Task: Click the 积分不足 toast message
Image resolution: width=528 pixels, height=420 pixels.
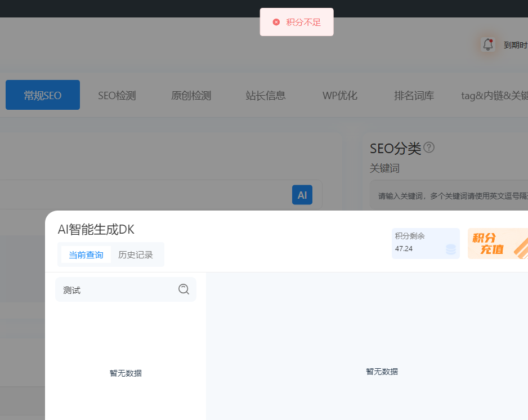Action: pyautogui.click(x=297, y=22)
